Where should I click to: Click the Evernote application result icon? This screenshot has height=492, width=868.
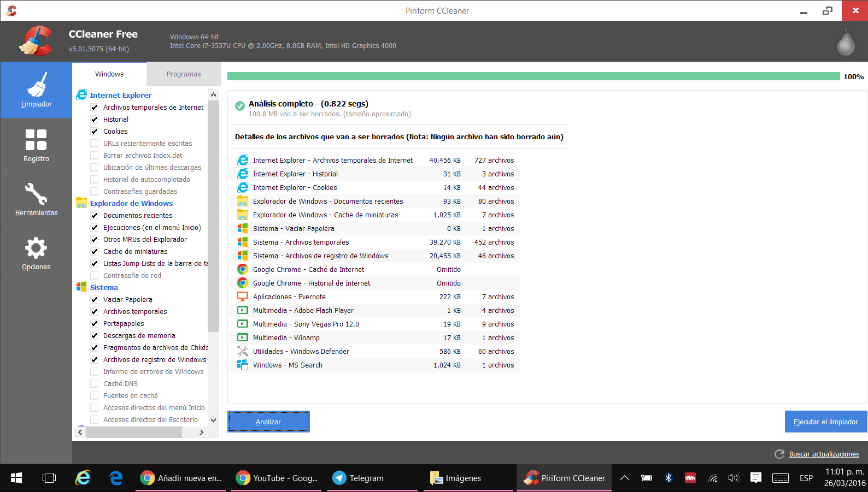coord(242,297)
